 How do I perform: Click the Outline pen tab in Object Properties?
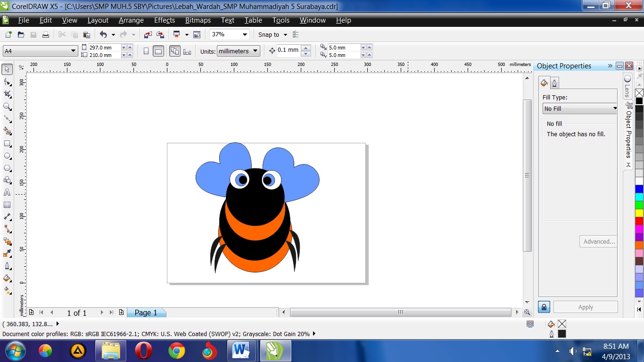(554, 83)
